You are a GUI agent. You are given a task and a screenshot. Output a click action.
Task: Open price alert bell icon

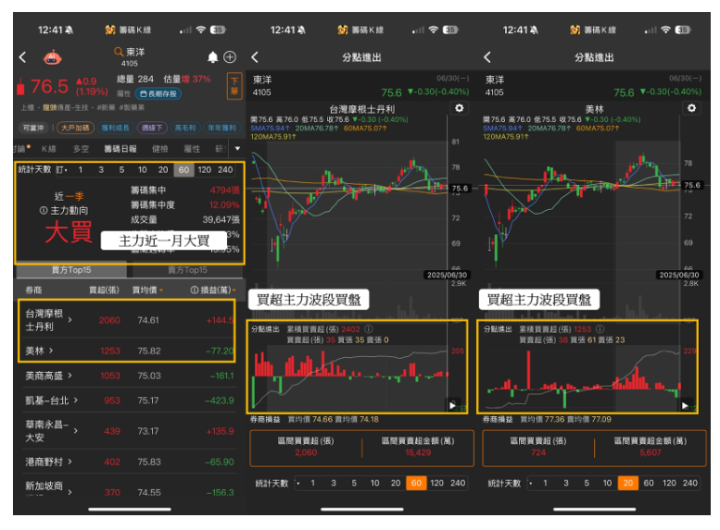[x=213, y=57]
